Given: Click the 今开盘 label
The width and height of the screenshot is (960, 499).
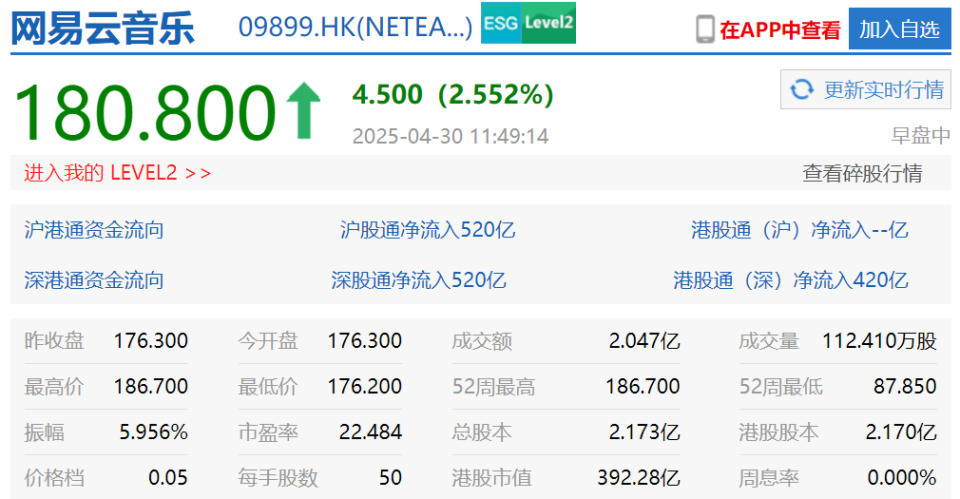Looking at the screenshot, I should [x=268, y=341].
